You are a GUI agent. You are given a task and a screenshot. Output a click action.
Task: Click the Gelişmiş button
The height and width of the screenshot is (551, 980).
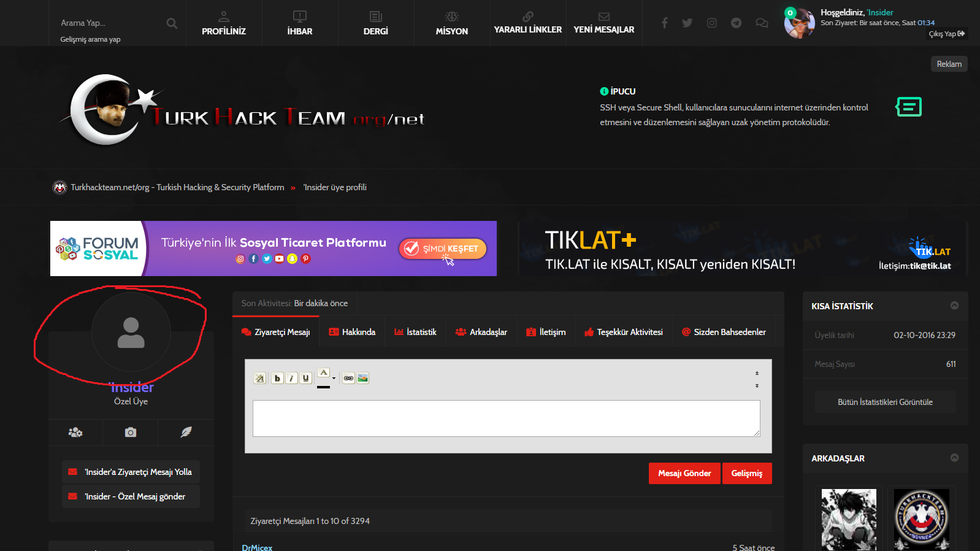747,473
